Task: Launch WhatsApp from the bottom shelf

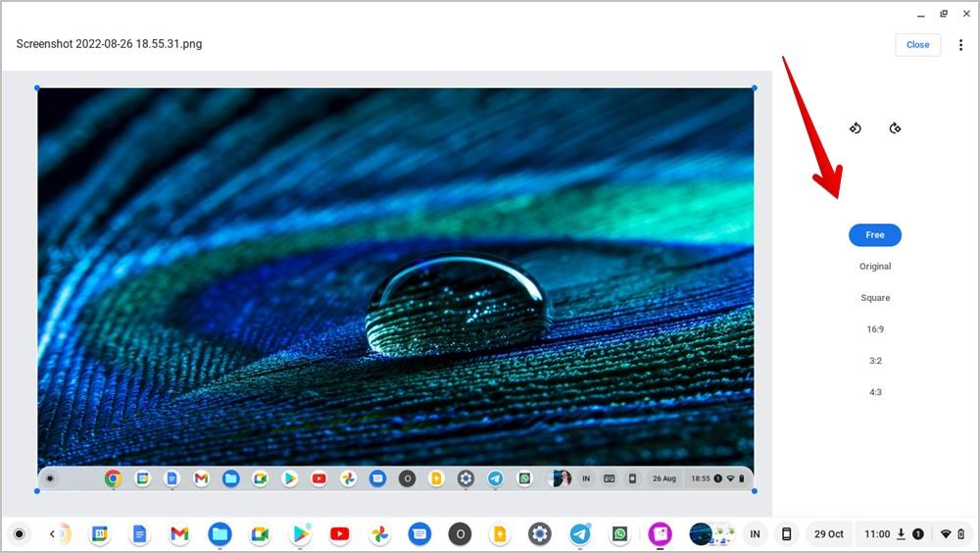Action: click(619, 534)
